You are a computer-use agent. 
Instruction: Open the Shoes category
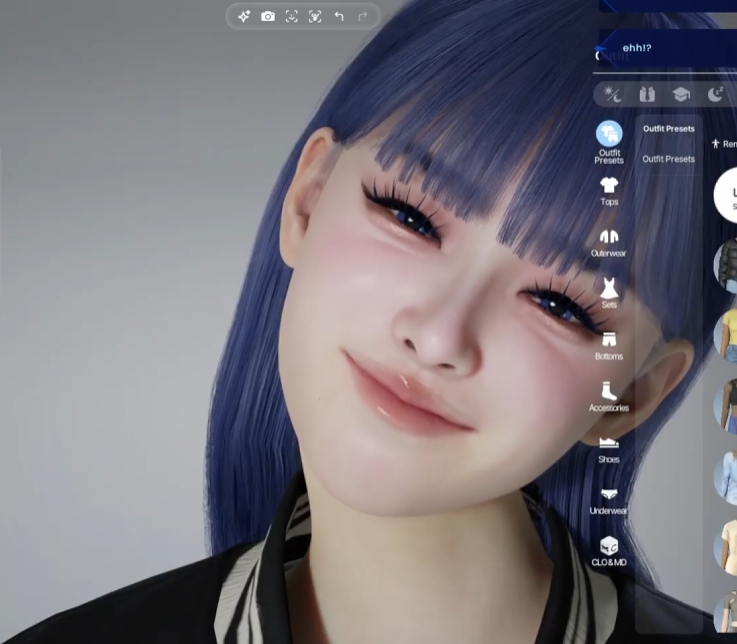tap(609, 450)
